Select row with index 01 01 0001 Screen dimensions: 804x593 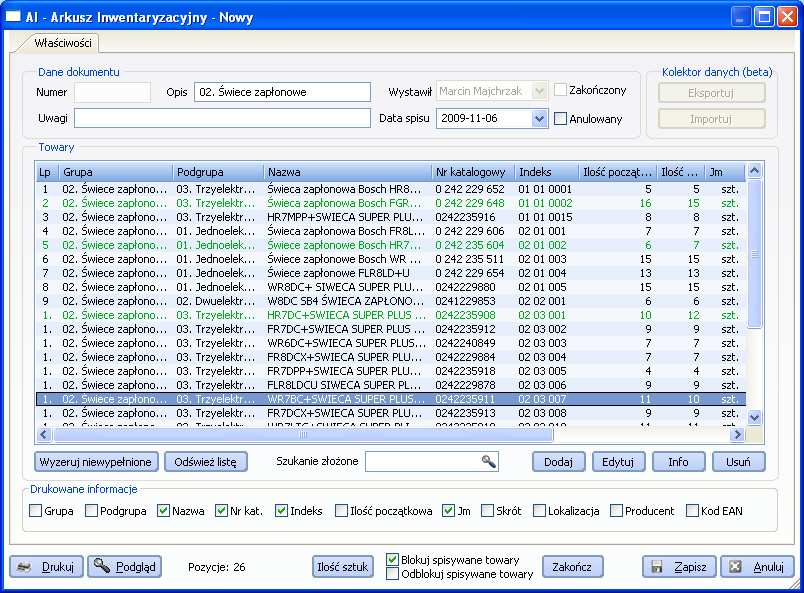[x=391, y=189]
